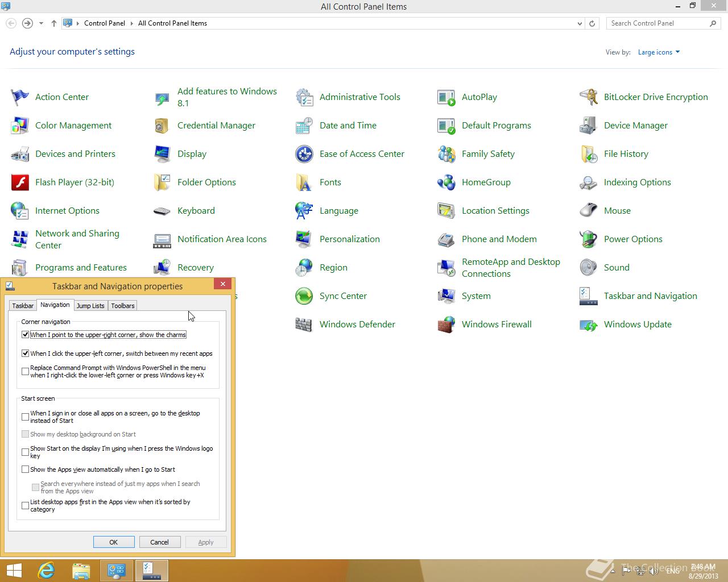
Task: Expand the address bar history dropdown
Action: click(x=580, y=23)
